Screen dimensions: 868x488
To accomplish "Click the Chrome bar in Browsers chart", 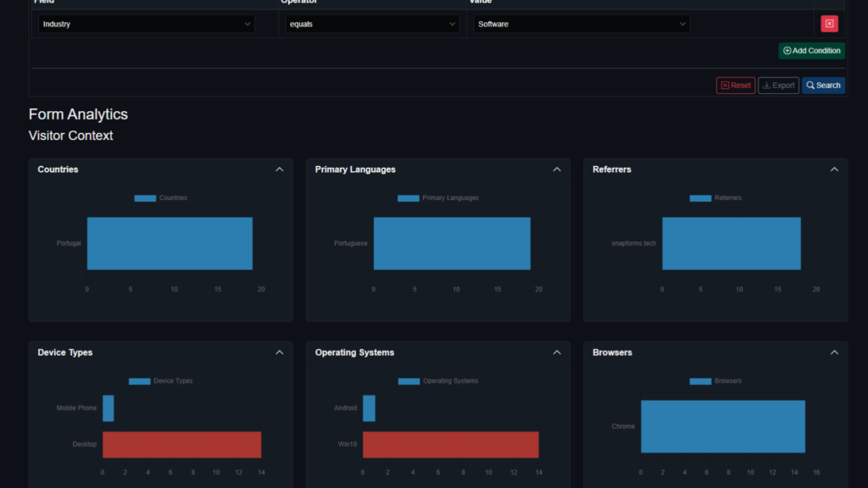I will pyautogui.click(x=722, y=426).
